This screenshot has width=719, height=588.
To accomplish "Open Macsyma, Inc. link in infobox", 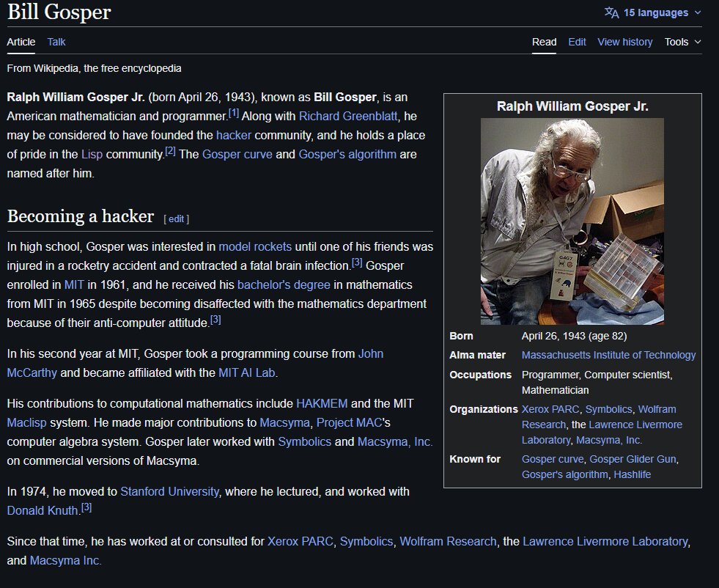I will pyautogui.click(x=609, y=441).
